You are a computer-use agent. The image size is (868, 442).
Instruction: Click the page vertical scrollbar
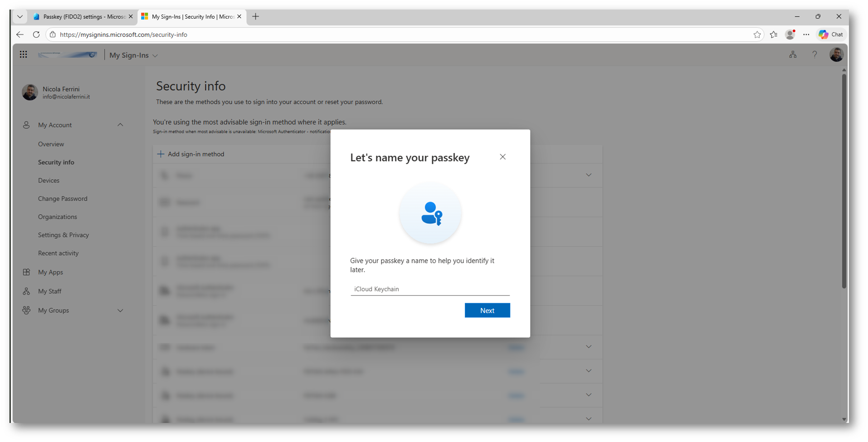tap(844, 182)
